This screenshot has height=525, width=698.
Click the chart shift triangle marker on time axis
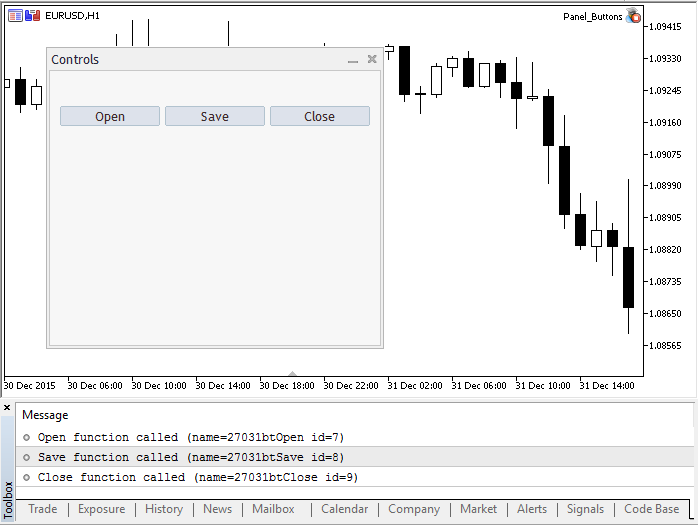click(x=292, y=373)
